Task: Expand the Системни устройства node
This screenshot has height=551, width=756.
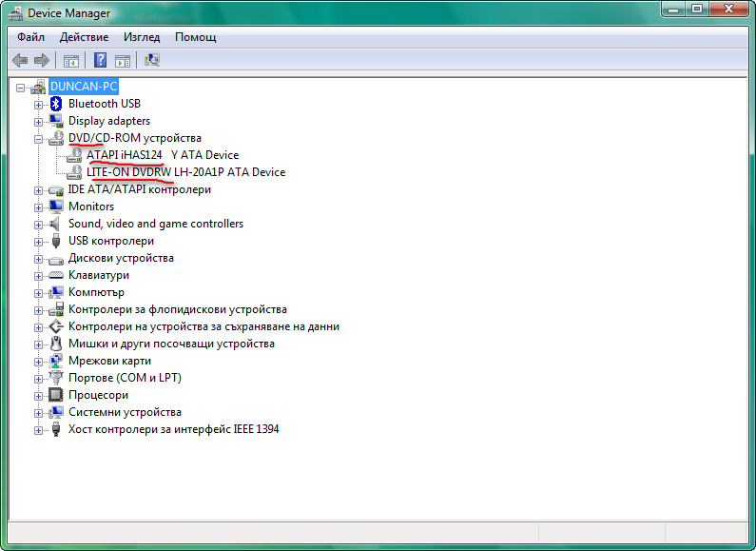Action: (39, 413)
